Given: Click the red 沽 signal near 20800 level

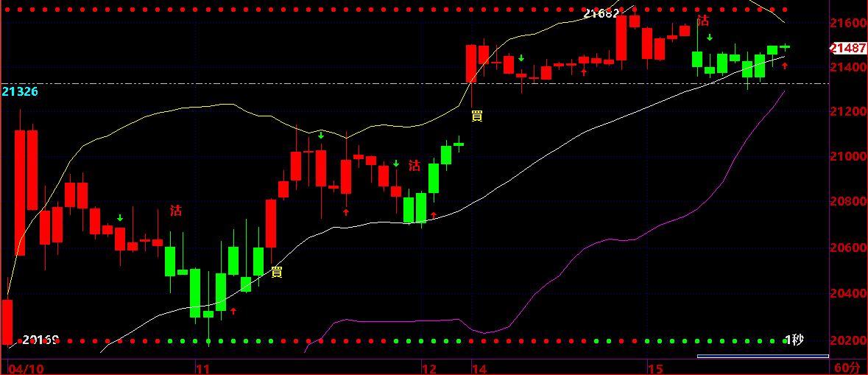Looking at the screenshot, I should point(176,211).
